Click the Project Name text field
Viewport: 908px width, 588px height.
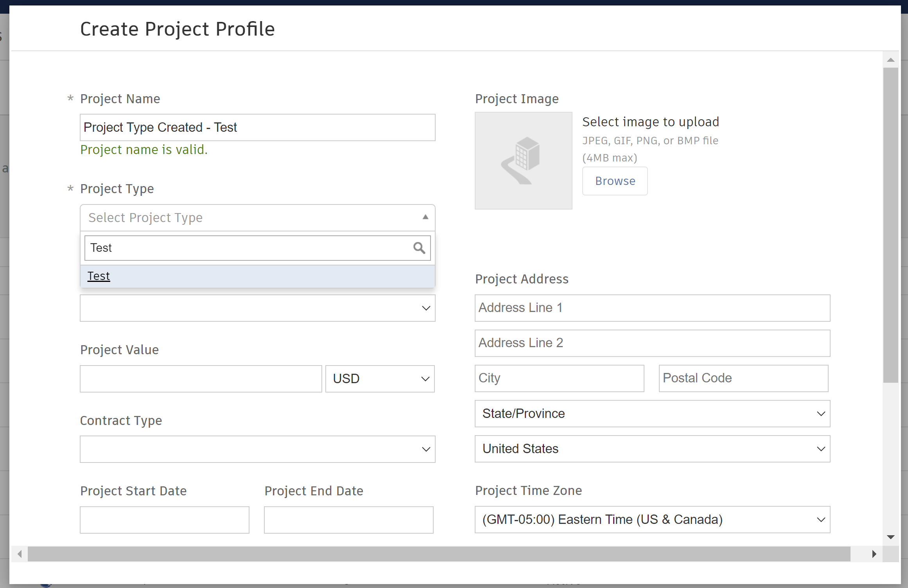click(257, 127)
